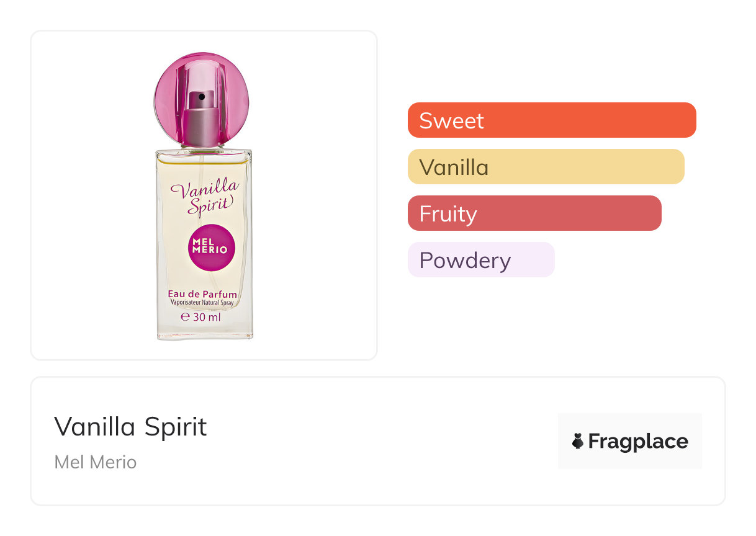The image size is (756, 536).
Task: Click the Fragplace wordmark text
Action: pos(638,441)
